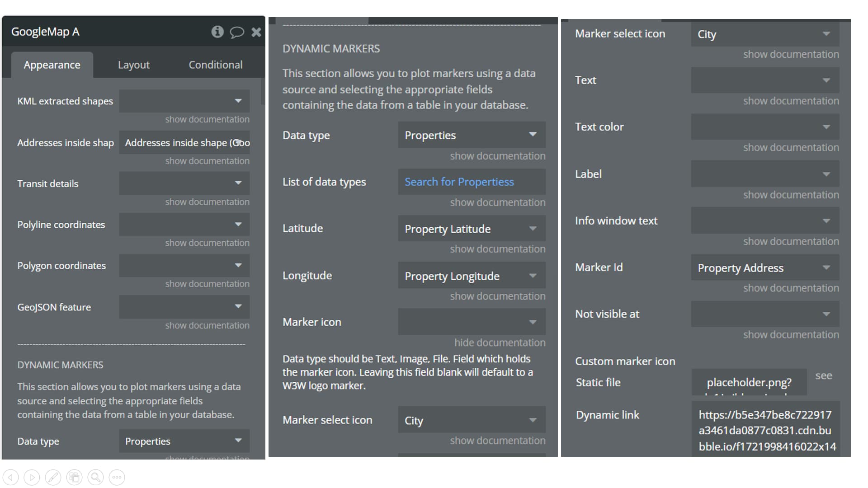Viewport: 868px width, 488px height.
Task: Switch to the Conditional tab
Action: pos(215,65)
